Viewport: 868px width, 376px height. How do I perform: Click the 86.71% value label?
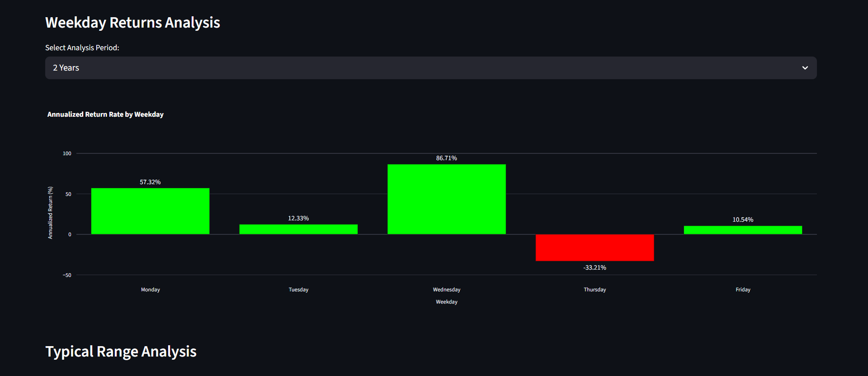pos(446,158)
